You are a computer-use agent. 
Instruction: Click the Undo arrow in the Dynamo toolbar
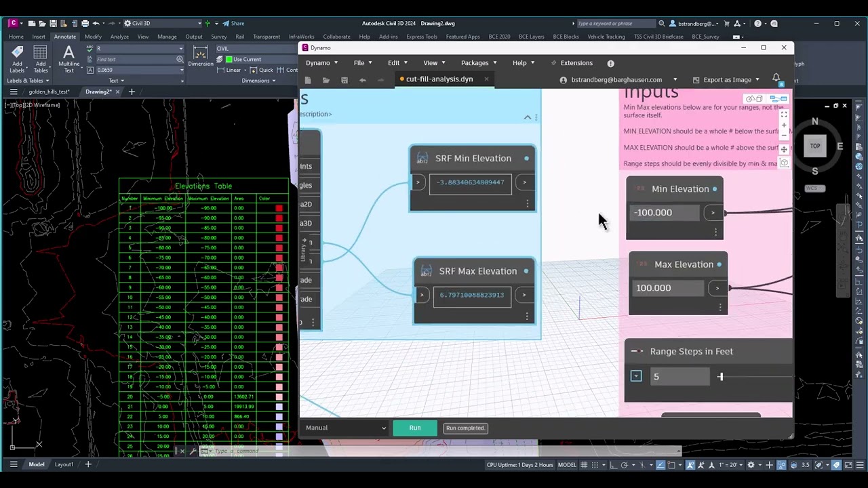(x=363, y=80)
